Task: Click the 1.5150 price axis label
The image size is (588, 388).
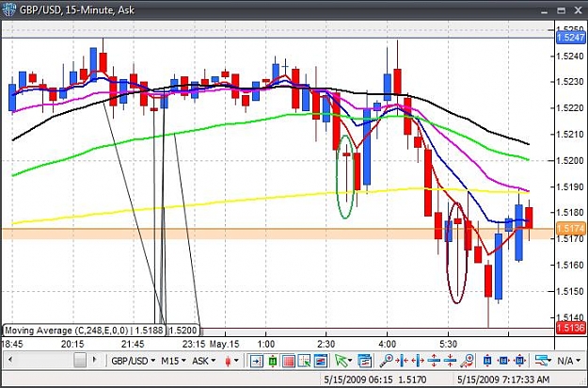Action: 570,291
